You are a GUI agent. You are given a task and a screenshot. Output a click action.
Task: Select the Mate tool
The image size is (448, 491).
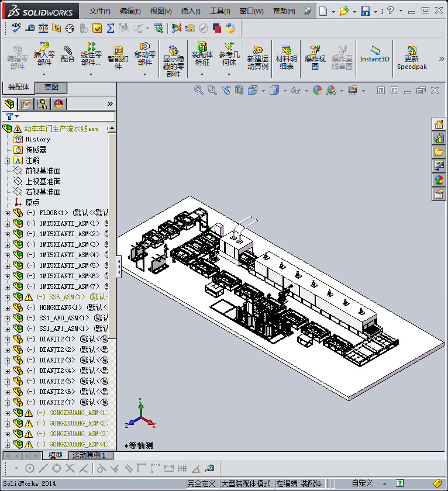67,54
